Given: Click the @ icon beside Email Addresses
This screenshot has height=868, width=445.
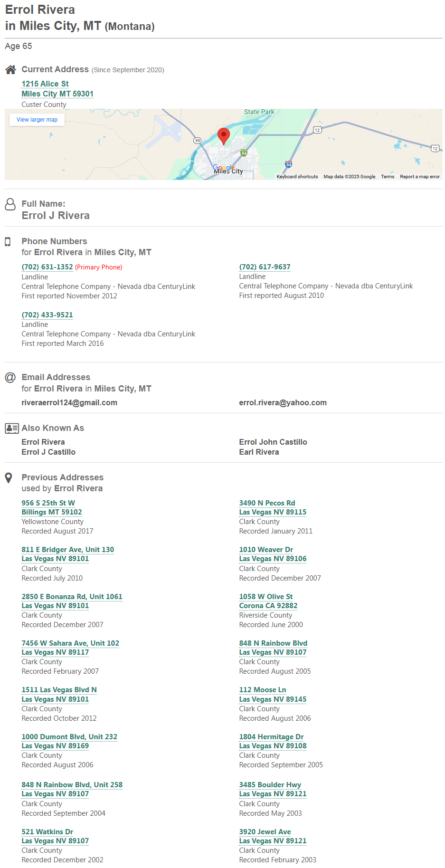Looking at the screenshot, I should 10,378.
